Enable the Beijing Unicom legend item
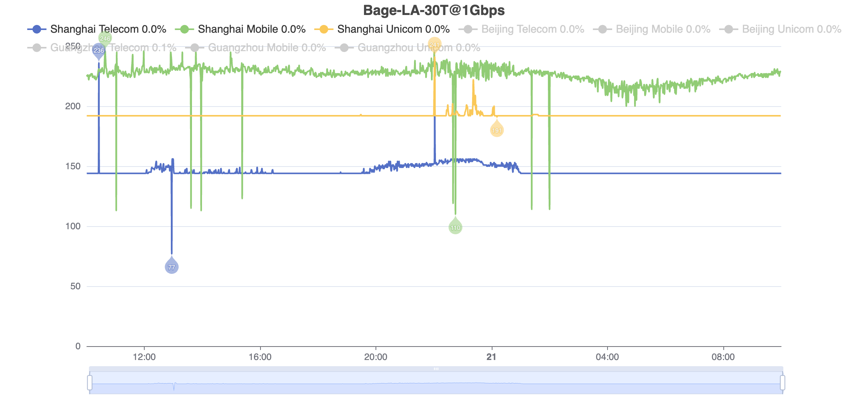This screenshot has height=400, width=868. click(780, 29)
